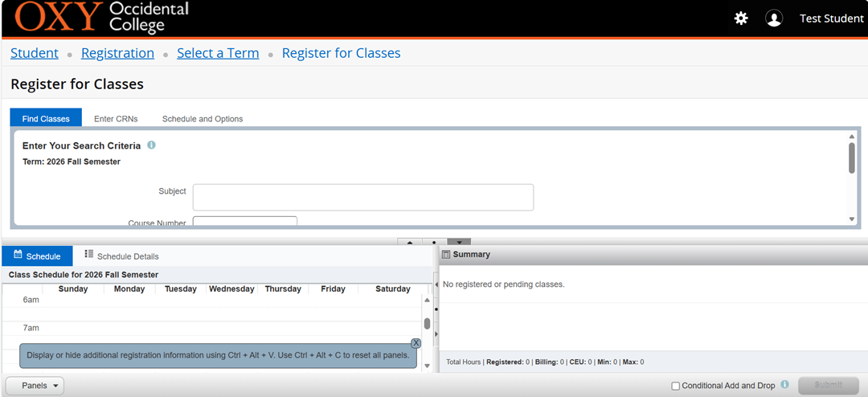The width and height of the screenshot is (868, 397).
Task: Click the Monday column header
Action: point(129,289)
